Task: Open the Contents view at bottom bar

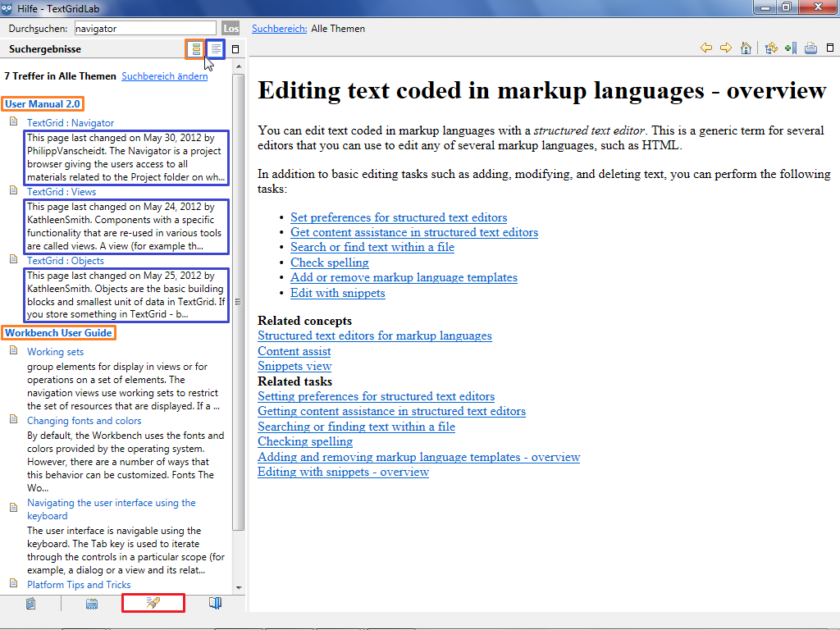Action: [x=31, y=604]
